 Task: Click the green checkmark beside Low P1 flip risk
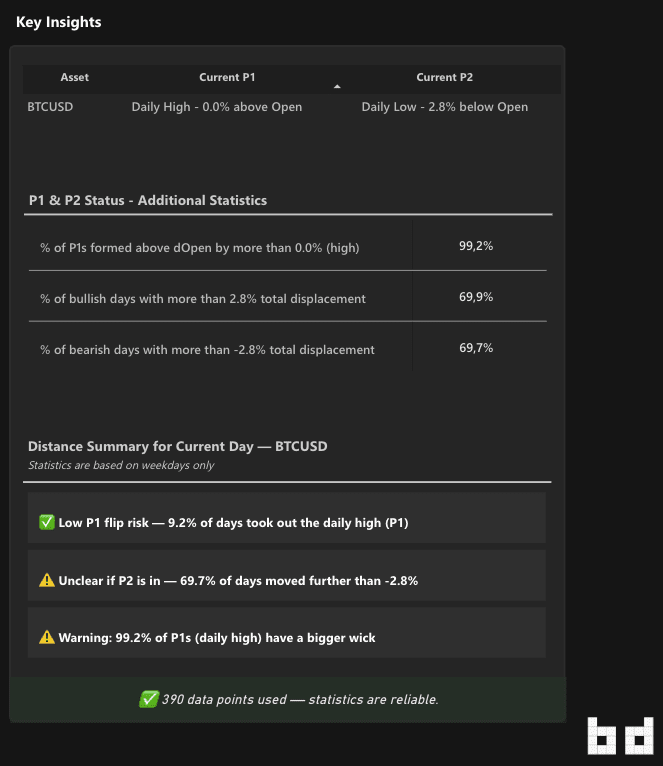click(x=47, y=522)
